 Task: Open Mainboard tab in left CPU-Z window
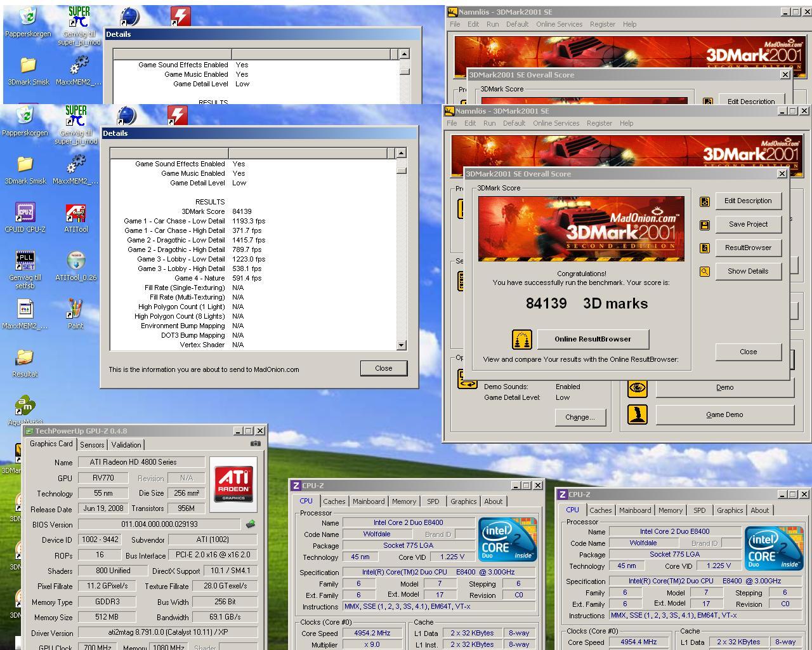(x=369, y=501)
